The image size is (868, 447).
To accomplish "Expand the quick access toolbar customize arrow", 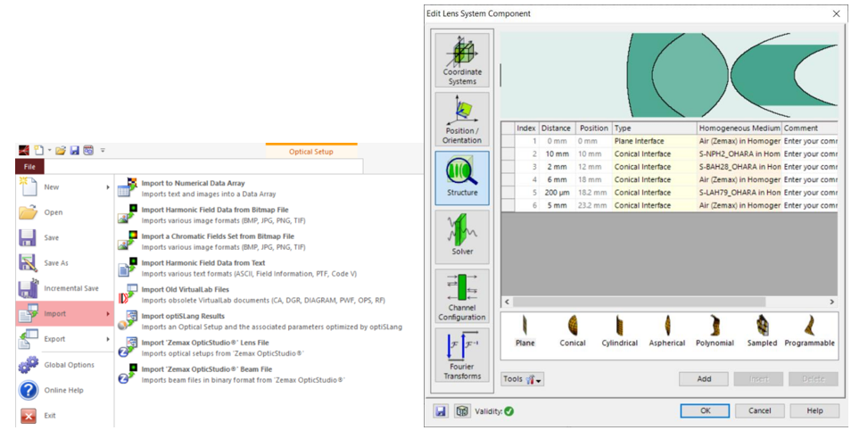I will click(x=103, y=151).
